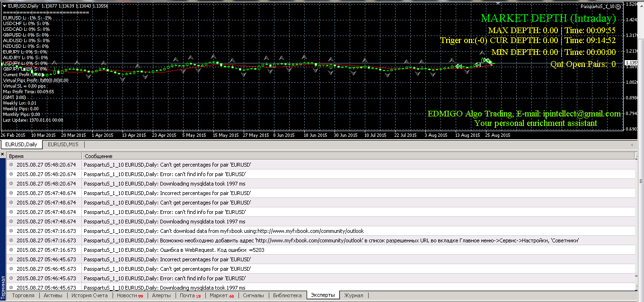Select the WebRequest error 5203 log row
The image size is (644, 302).
321,250
